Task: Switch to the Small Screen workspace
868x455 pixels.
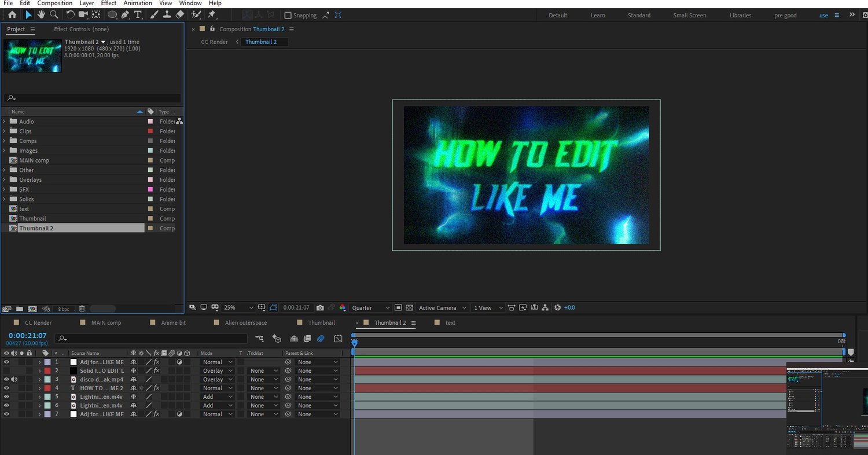Action: (689, 16)
